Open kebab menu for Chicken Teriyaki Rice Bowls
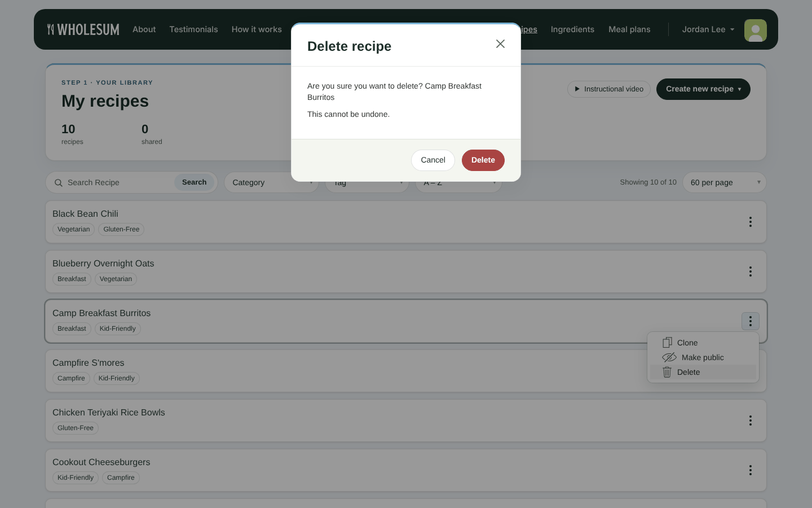The width and height of the screenshot is (812, 508). (751, 421)
